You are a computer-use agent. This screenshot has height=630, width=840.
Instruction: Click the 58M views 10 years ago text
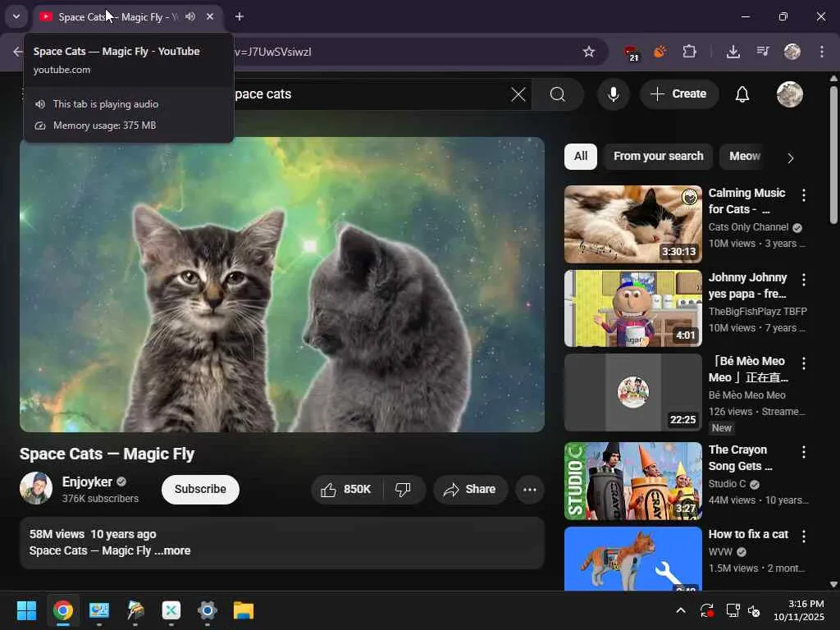click(x=93, y=534)
